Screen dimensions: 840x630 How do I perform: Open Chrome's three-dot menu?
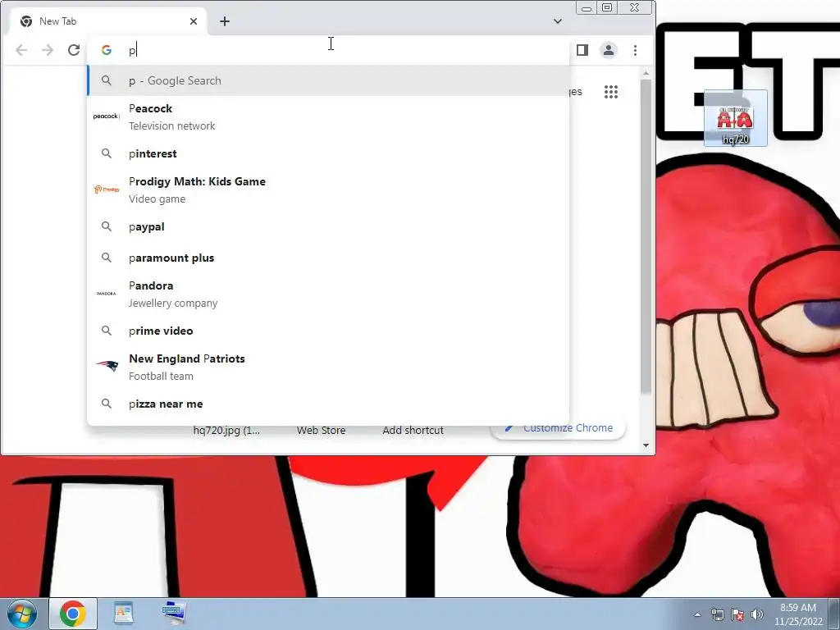click(636, 50)
